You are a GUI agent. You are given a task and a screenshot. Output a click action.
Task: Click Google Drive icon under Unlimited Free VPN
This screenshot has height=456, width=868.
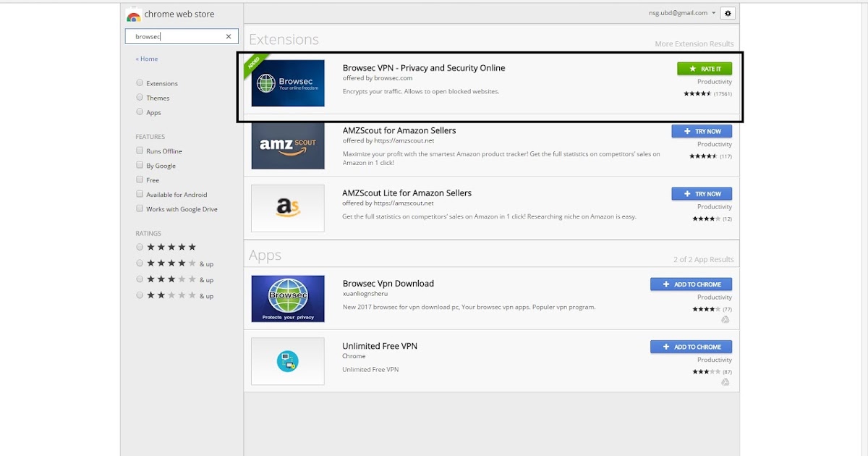click(x=726, y=382)
